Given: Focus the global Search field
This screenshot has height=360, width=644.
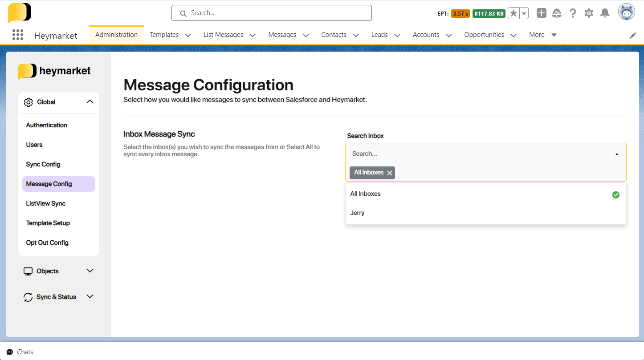Looking at the screenshot, I should coord(272,13).
